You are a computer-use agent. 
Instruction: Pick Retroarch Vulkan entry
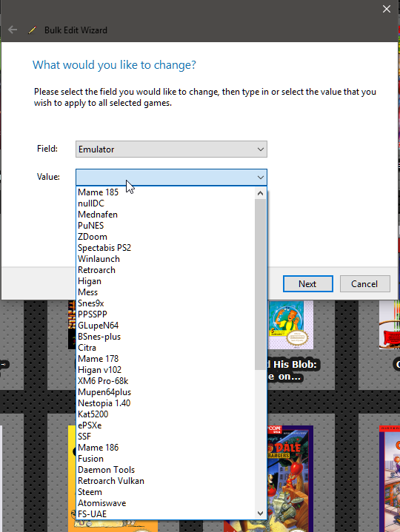(x=110, y=481)
